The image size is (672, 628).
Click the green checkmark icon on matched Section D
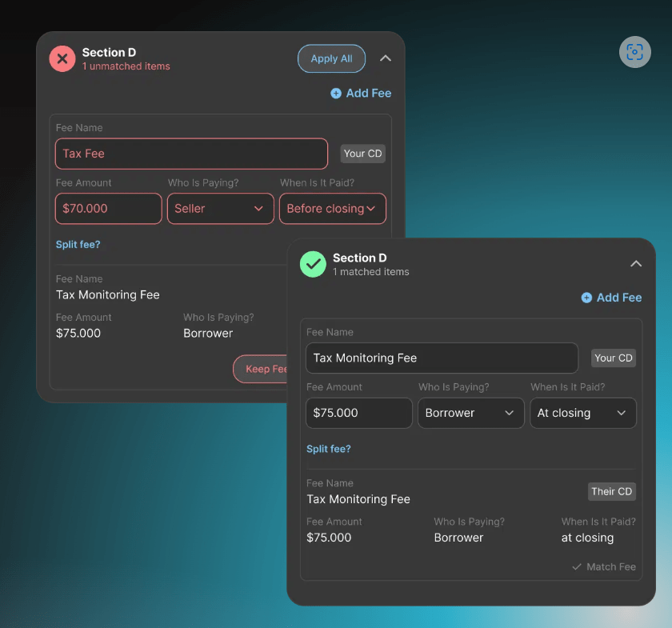(x=313, y=264)
